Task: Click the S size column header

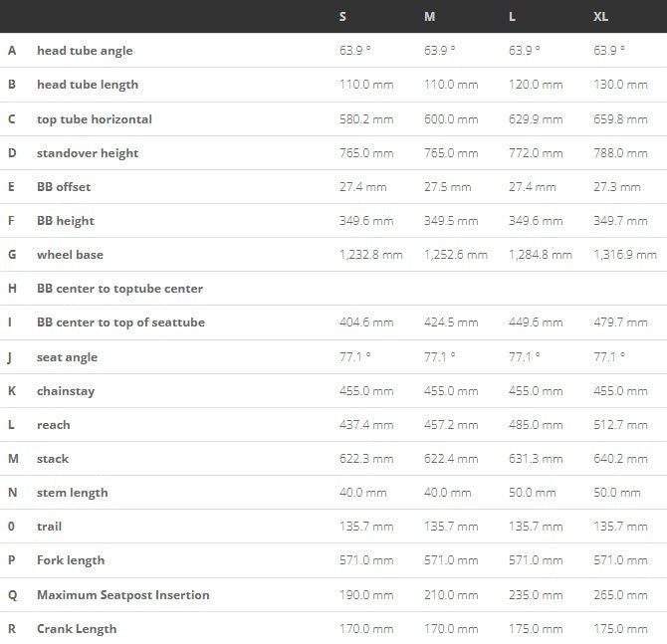Action: [342, 17]
